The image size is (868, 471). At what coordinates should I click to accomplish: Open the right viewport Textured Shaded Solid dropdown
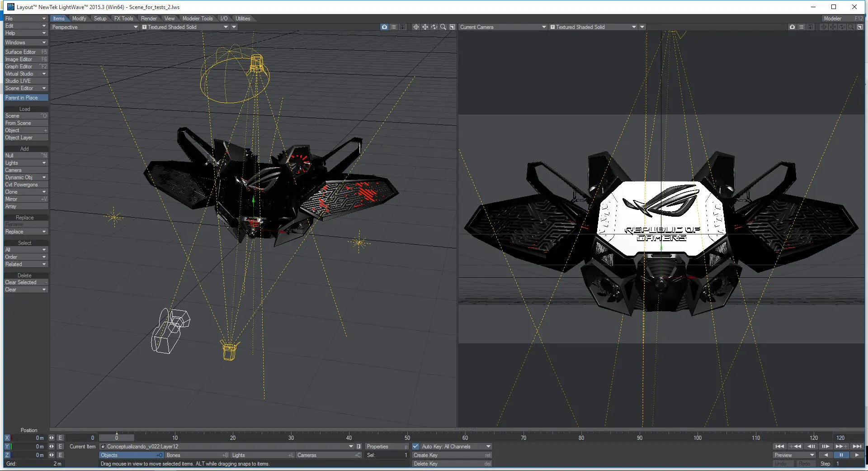click(593, 27)
